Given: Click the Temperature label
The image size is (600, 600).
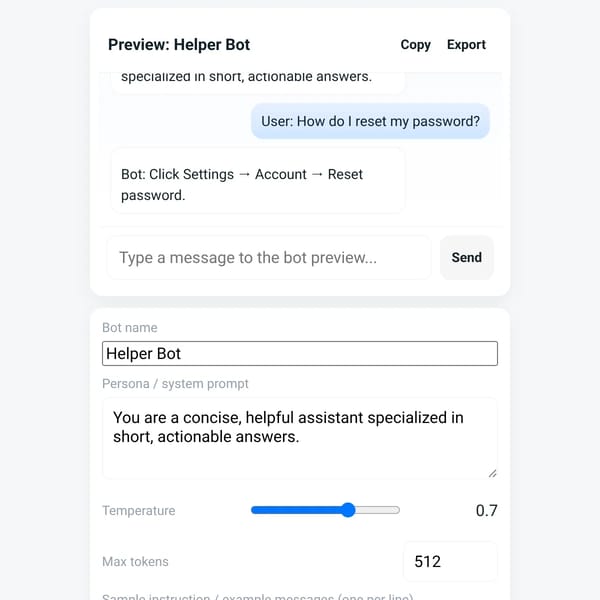Looking at the screenshot, I should coord(139,510).
